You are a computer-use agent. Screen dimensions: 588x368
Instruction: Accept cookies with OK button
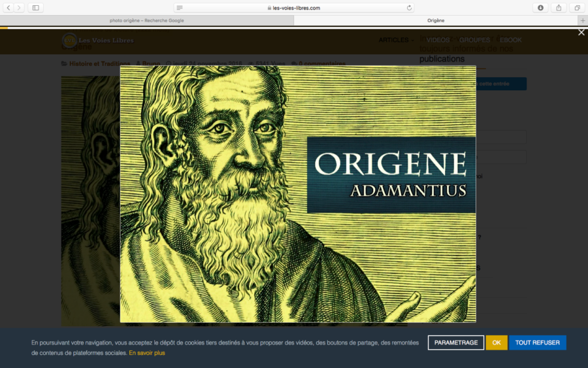coord(497,343)
